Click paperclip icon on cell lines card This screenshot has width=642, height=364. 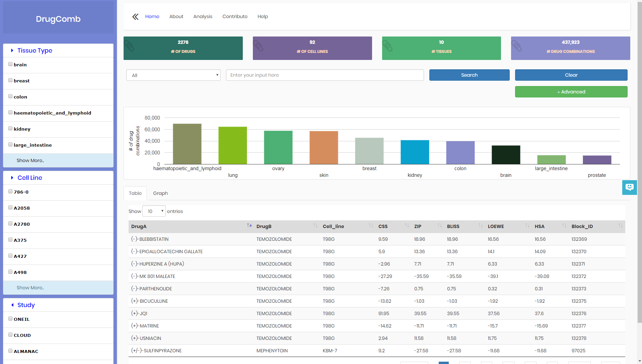258,46
